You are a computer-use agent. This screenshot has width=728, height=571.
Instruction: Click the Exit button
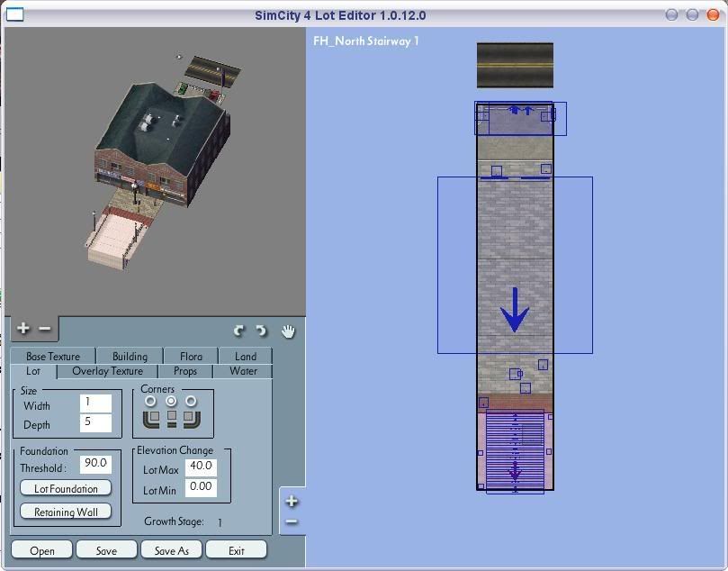pos(237,550)
